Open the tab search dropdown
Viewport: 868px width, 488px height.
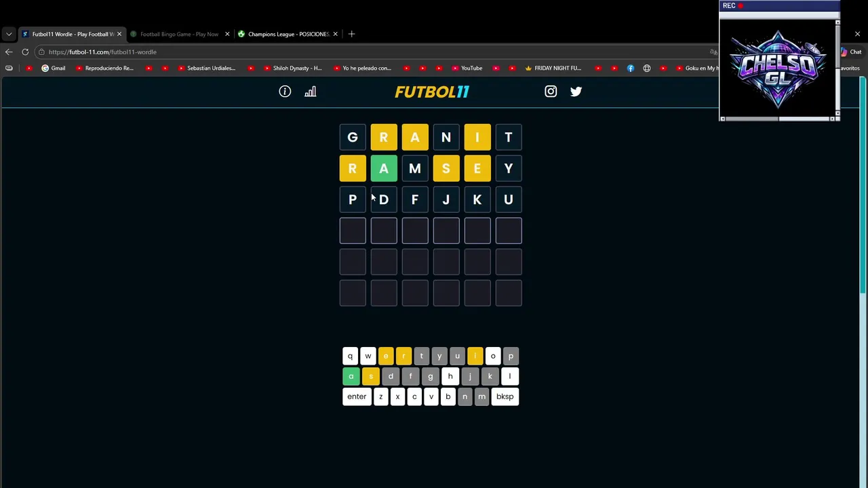[9, 34]
